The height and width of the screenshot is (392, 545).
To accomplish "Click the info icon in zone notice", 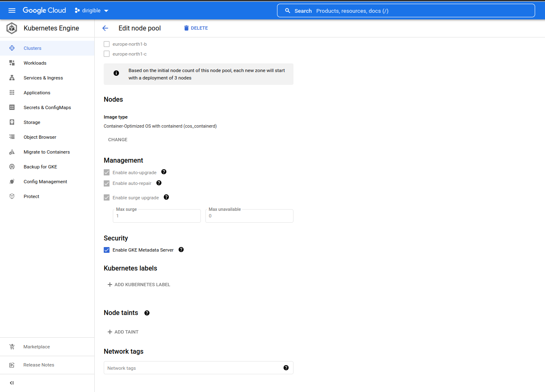I will pyautogui.click(x=116, y=73).
